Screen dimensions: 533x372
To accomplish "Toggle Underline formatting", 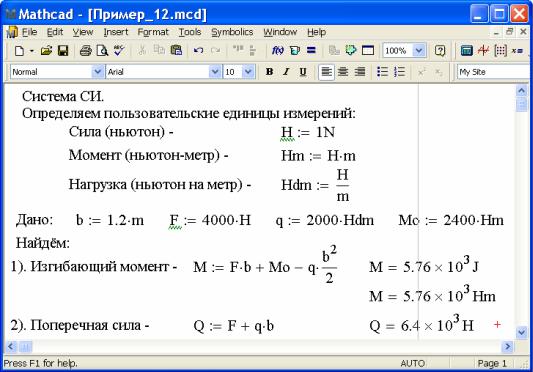I will coord(303,72).
